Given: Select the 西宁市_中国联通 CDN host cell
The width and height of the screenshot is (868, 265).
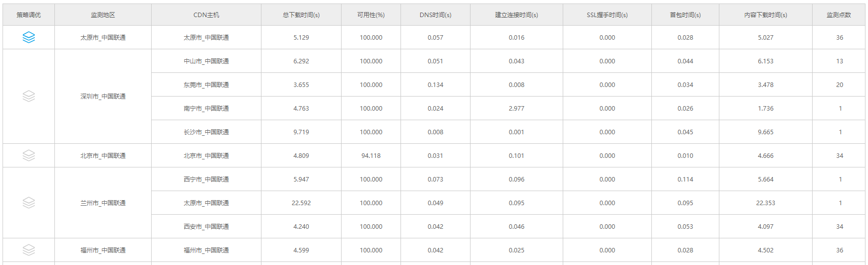Looking at the screenshot, I should coord(206,179).
